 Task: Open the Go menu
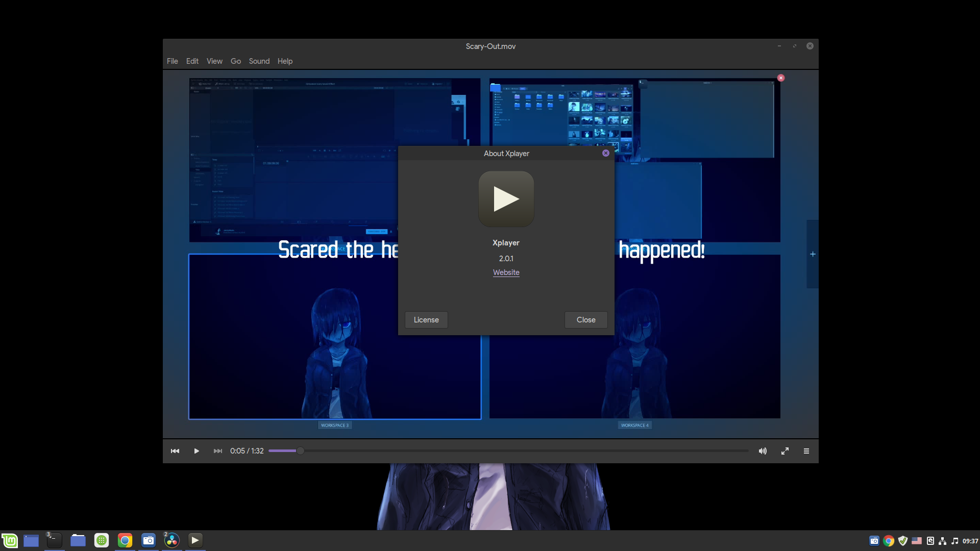[x=235, y=61]
